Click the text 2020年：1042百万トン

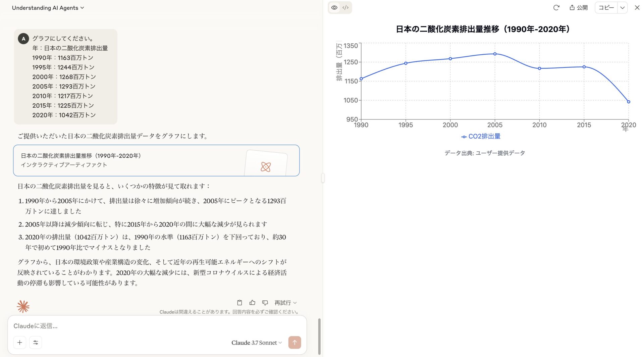coord(64,115)
